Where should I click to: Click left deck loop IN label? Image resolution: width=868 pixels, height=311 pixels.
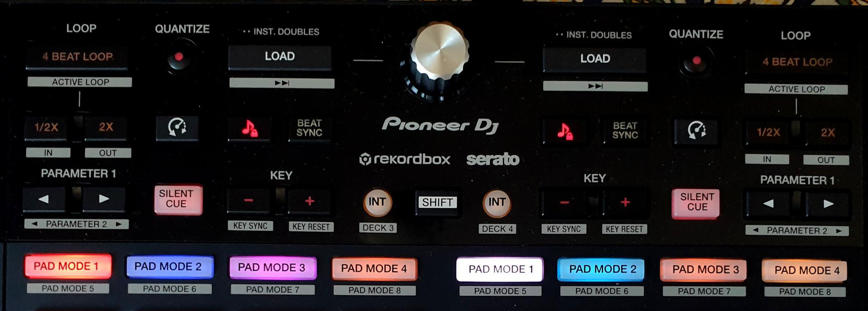[48, 153]
